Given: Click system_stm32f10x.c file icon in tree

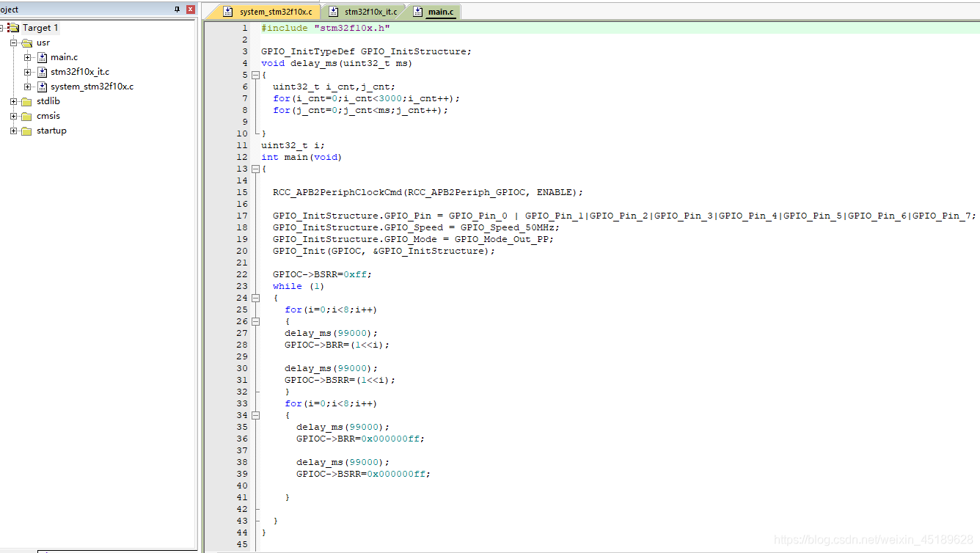Looking at the screenshot, I should tap(42, 87).
